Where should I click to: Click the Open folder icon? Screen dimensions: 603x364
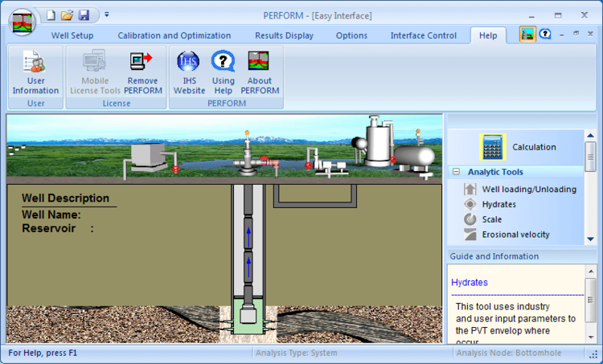[x=68, y=14]
